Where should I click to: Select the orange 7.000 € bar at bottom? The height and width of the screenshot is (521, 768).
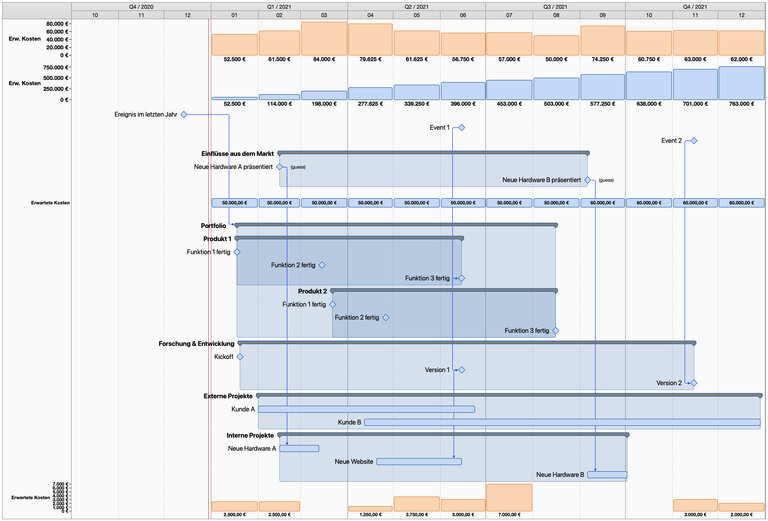pos(509,498)
